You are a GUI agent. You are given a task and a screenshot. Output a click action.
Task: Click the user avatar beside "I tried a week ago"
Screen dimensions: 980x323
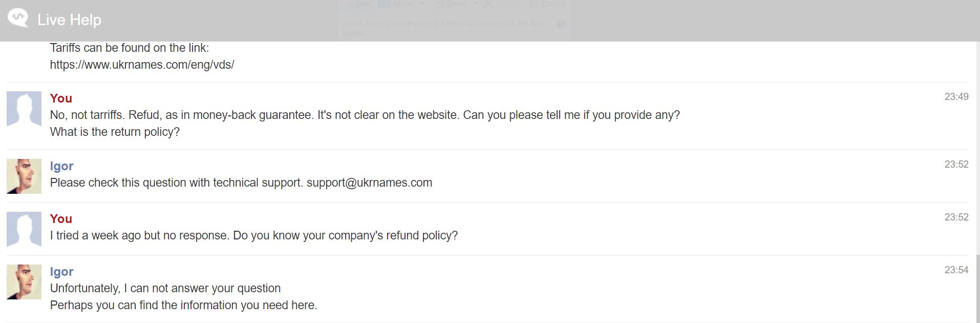coord(24,229)
